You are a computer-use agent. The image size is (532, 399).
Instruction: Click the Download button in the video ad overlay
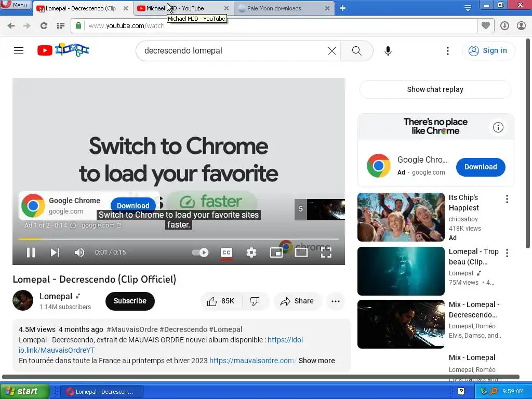click(x=133, y=206)
